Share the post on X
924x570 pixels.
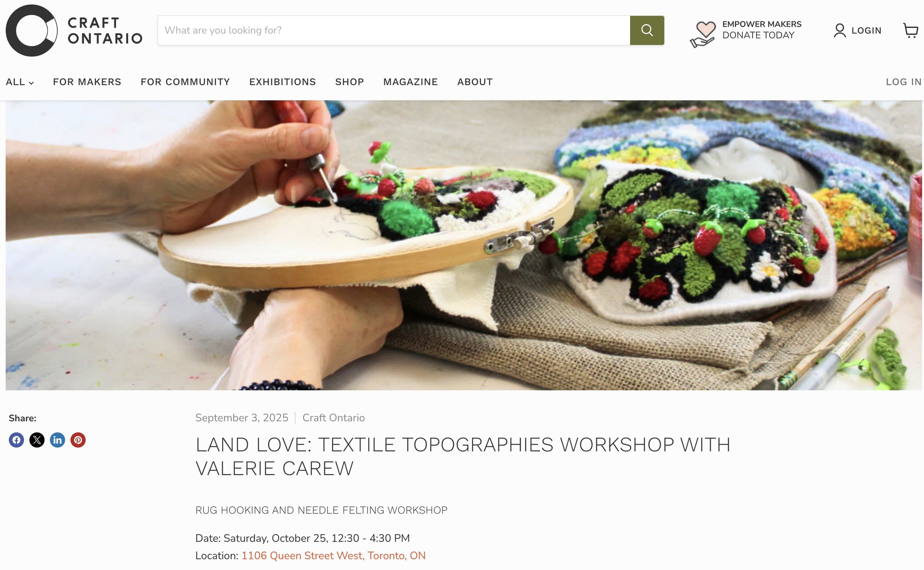click(37, 440)
